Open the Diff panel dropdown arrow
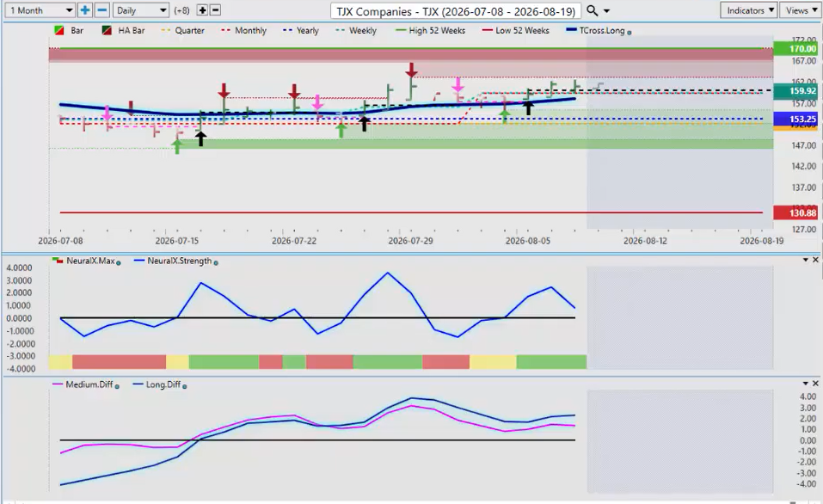 (805, 384)
